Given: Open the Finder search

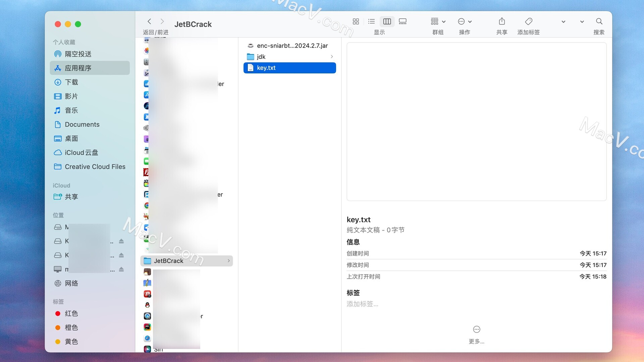Looking at the screenshot, I should pos(599,21).
